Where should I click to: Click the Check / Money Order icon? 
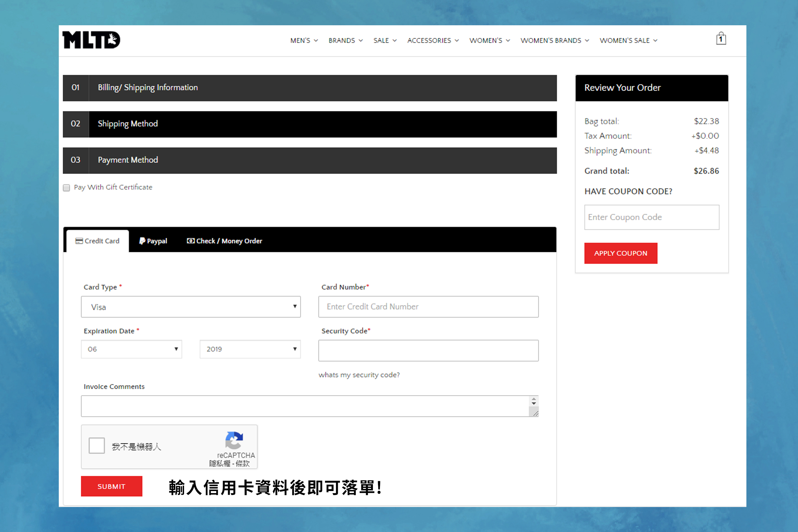[x=191, y=241]
